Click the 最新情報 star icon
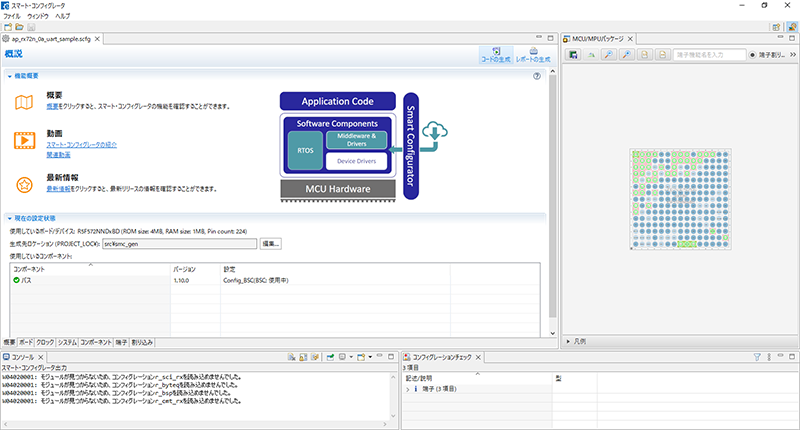Image resolution: width=800 pixels, height=430 pixels. (24, 185)
